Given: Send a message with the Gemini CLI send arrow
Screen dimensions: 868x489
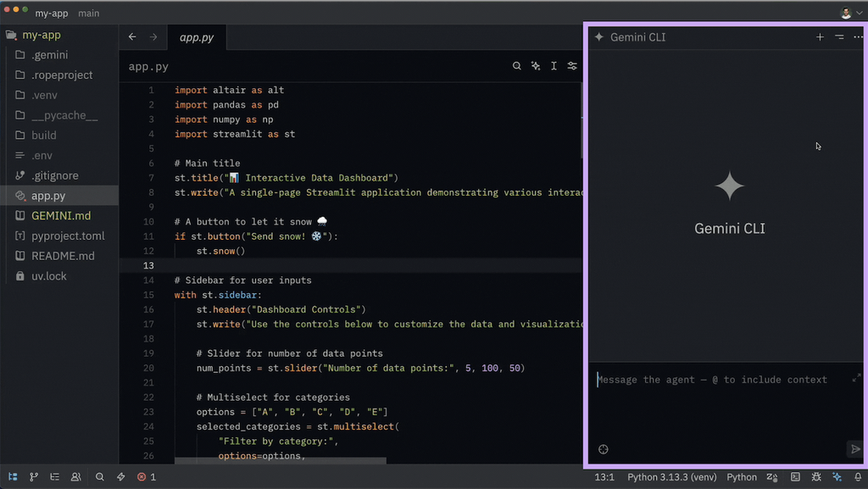Looking at the screenshot, I should (x=854, y=449).
